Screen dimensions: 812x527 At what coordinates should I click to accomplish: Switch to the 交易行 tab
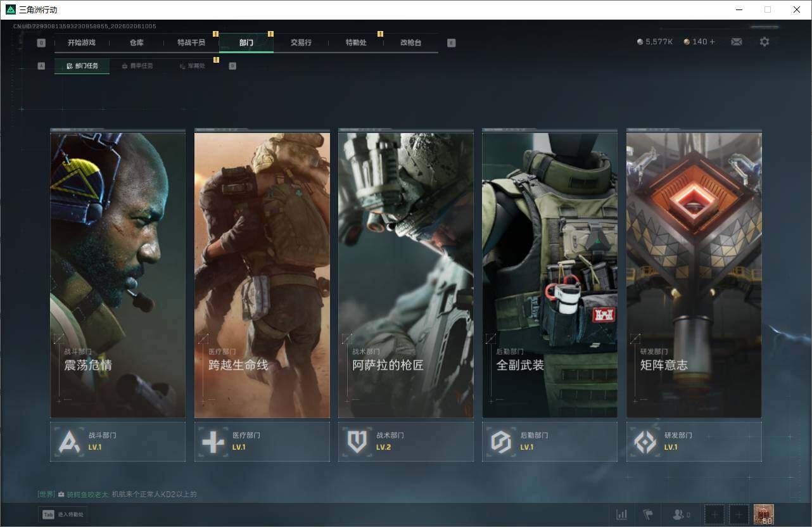coord(301,42)
